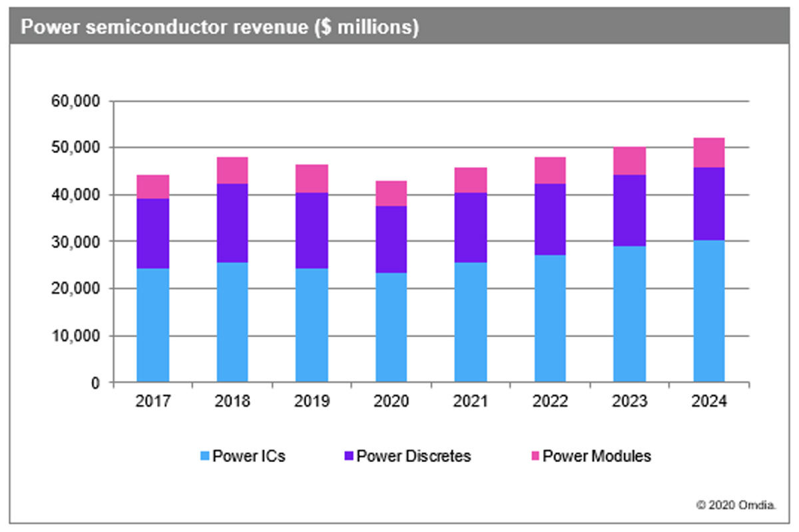
Task: Click the 2017 x-axis label
Action: [153, 401]
